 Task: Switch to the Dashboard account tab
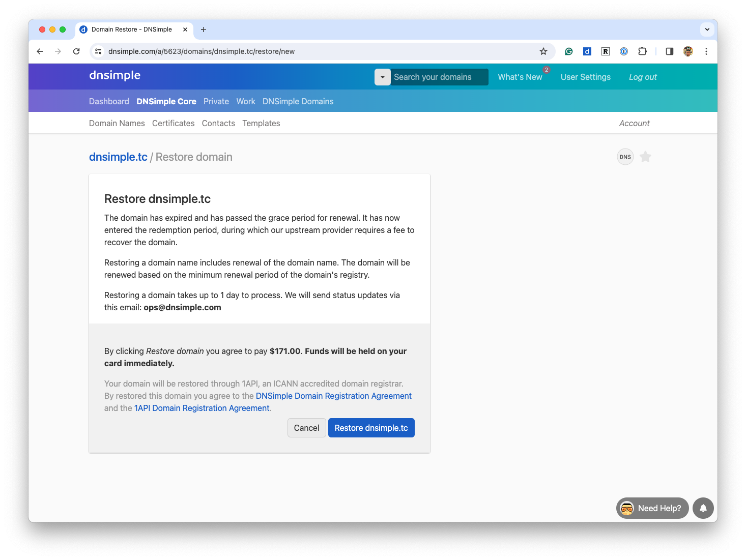109,101
